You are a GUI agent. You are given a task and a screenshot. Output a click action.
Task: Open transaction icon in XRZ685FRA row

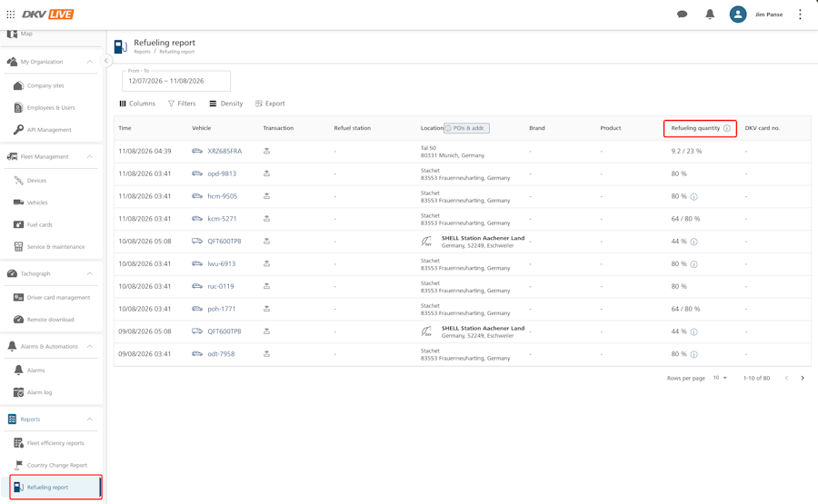click(266, 151)
